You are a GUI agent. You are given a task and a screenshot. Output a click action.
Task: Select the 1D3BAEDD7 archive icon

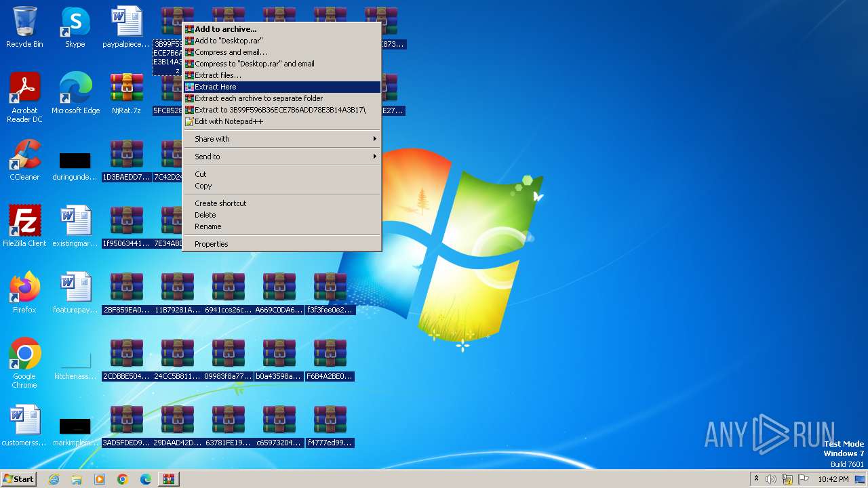[126, 161]
